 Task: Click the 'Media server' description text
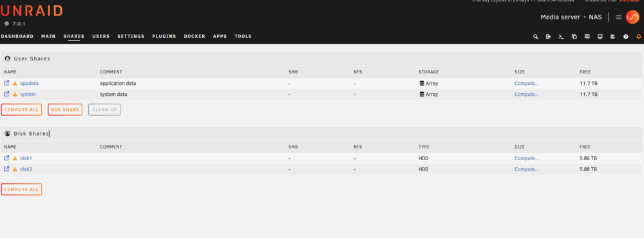pyautogui.click(x=560, y=17)
